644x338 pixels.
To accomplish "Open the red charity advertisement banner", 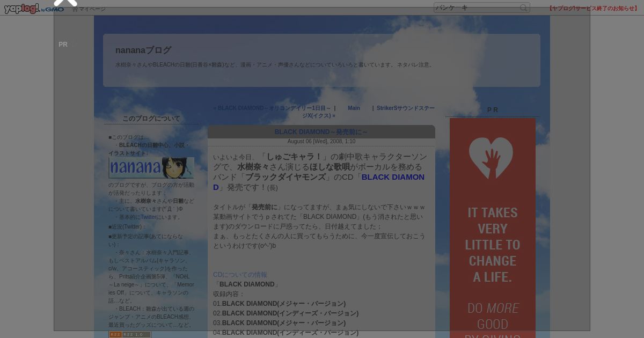I will pyautogui.click(x=493, y=228).
